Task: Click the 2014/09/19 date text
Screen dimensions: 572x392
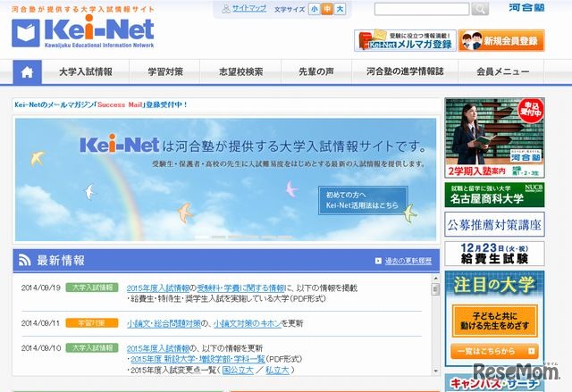Action: click(x=41, y=288)
